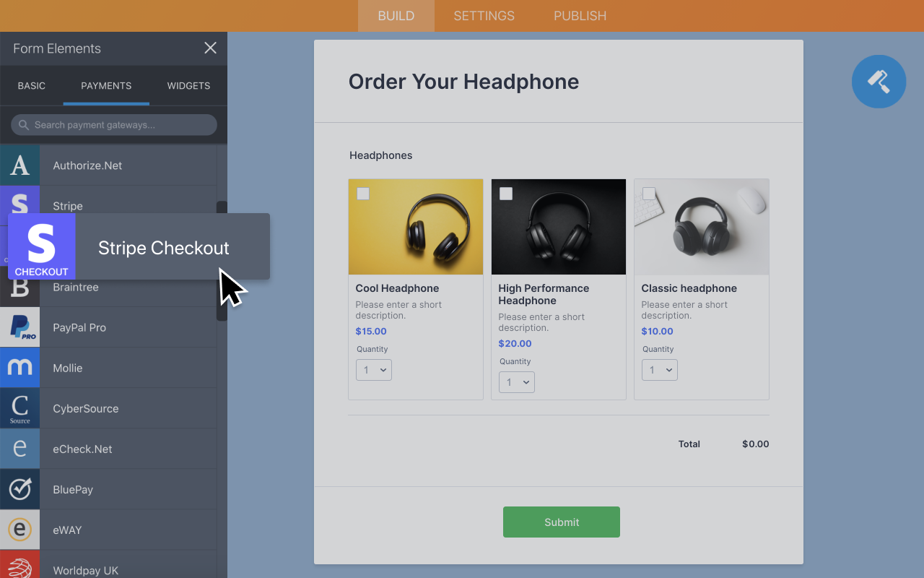Click the search payment gateways field

tap(114, 125)
